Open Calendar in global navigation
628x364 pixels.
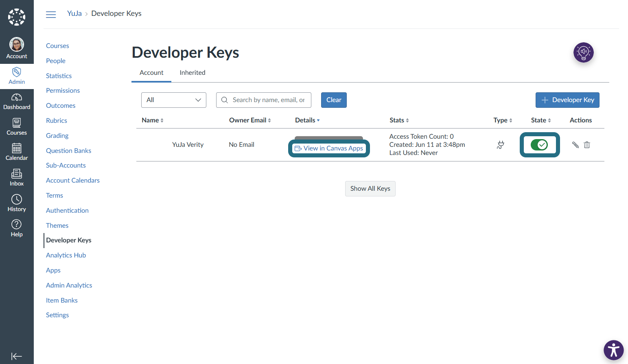click(17, 153)
